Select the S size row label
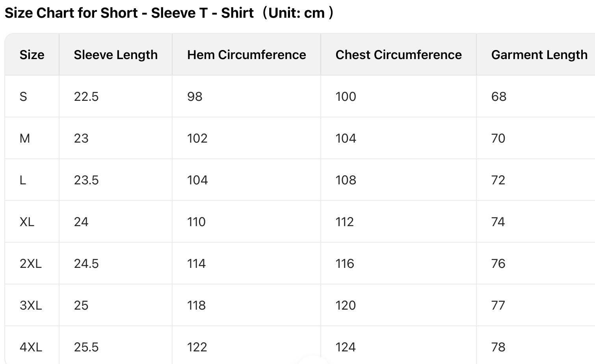Image resolution: width=595 pixels, height=364 pixels. [x=23, y=97]
